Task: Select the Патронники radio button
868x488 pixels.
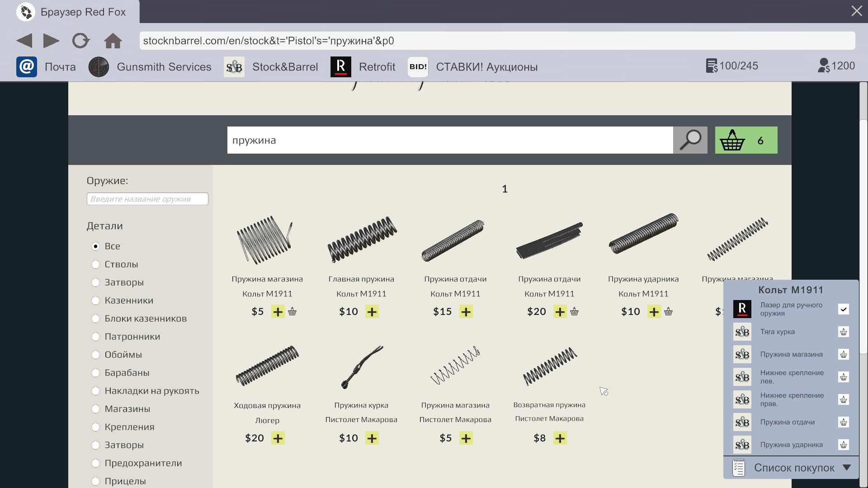Action: click(95, 337)
